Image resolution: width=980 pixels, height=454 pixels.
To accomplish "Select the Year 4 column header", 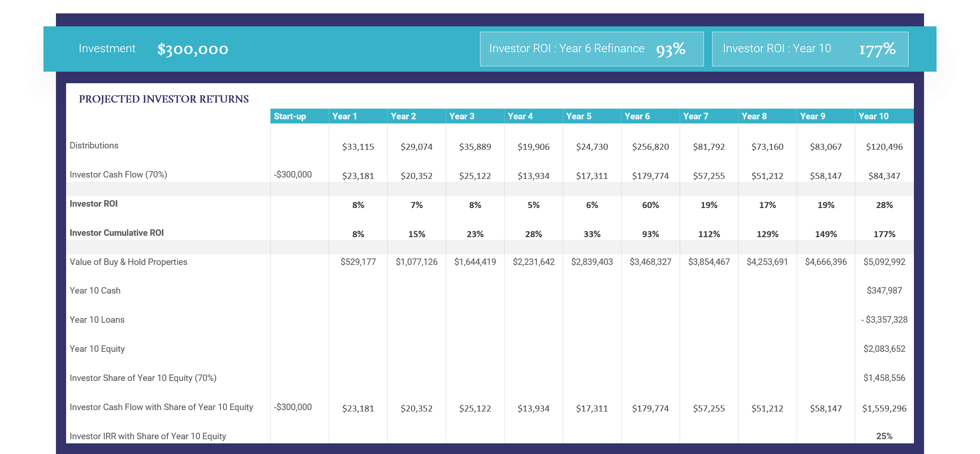I will 533,116.
